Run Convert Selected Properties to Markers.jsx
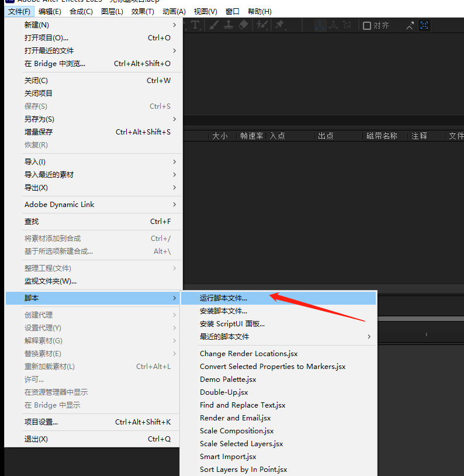This screenshot has height=476, width=464. (x=279, y=367)
